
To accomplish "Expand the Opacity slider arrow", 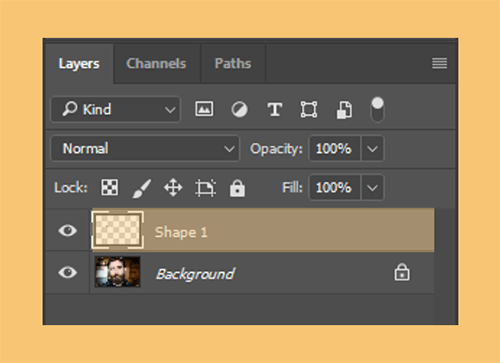I will pos(372,149).
